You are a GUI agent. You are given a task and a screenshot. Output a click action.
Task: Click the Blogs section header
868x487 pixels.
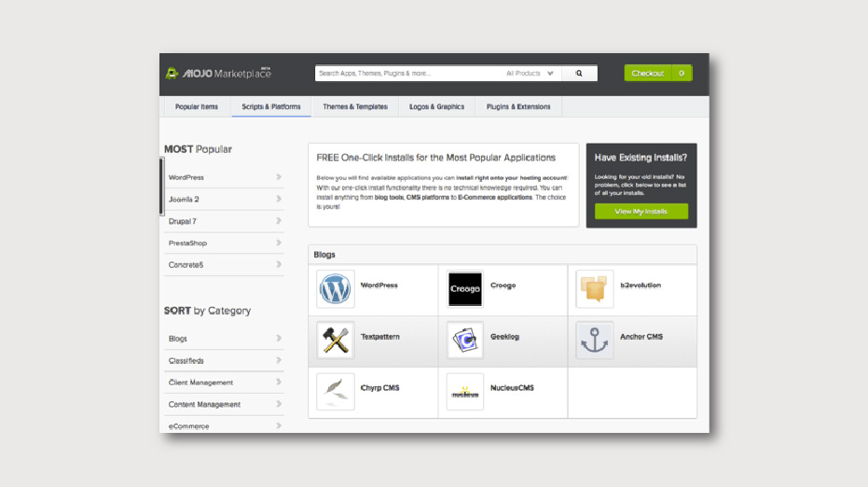pyautogui.click(x=324, y=255)
